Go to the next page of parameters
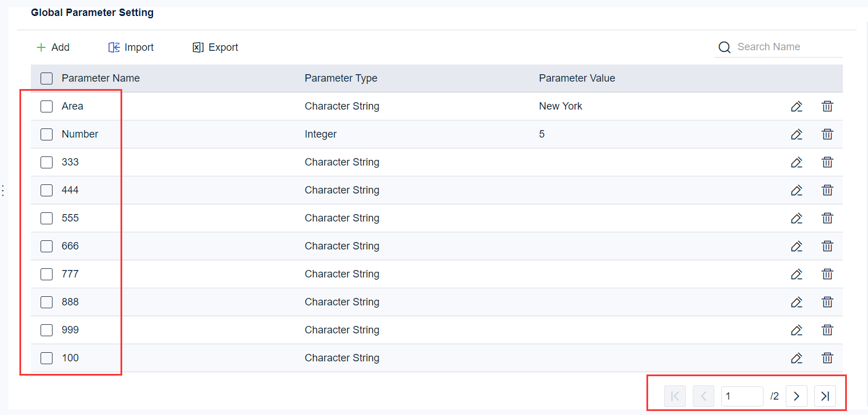This screenshot has width=868, height=415. point(797,396)
